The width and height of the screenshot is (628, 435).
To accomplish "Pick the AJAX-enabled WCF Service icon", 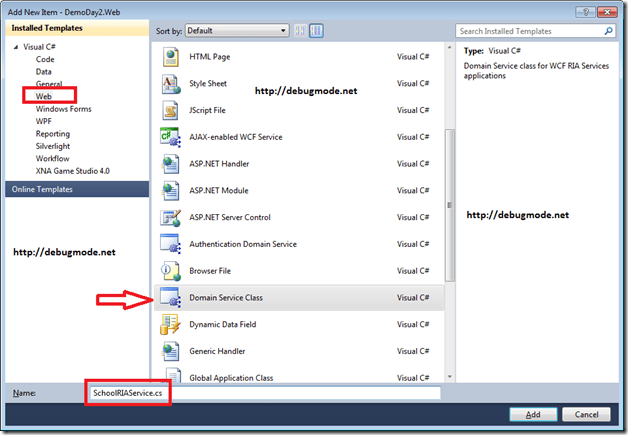I will click(169, 136).
